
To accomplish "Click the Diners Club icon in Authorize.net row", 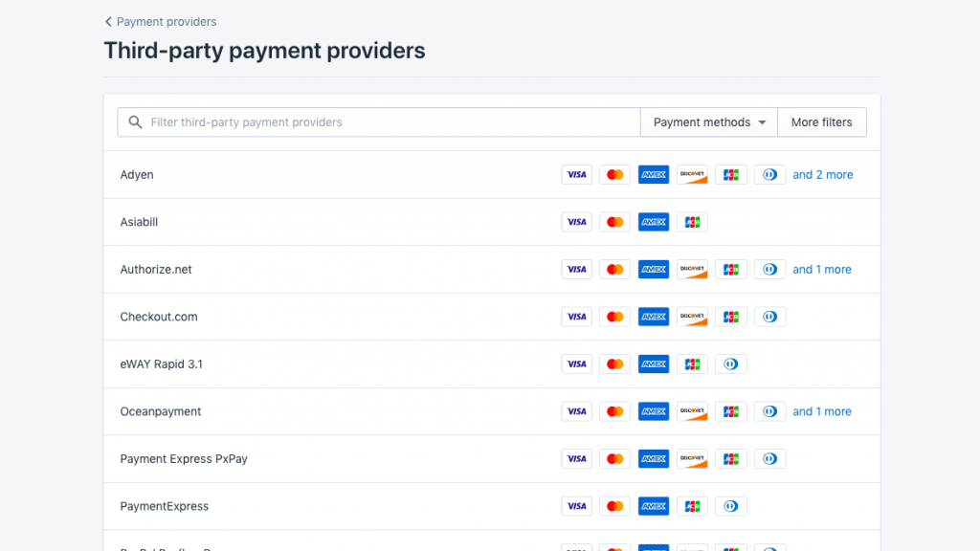I will click(x=770, y=270).
